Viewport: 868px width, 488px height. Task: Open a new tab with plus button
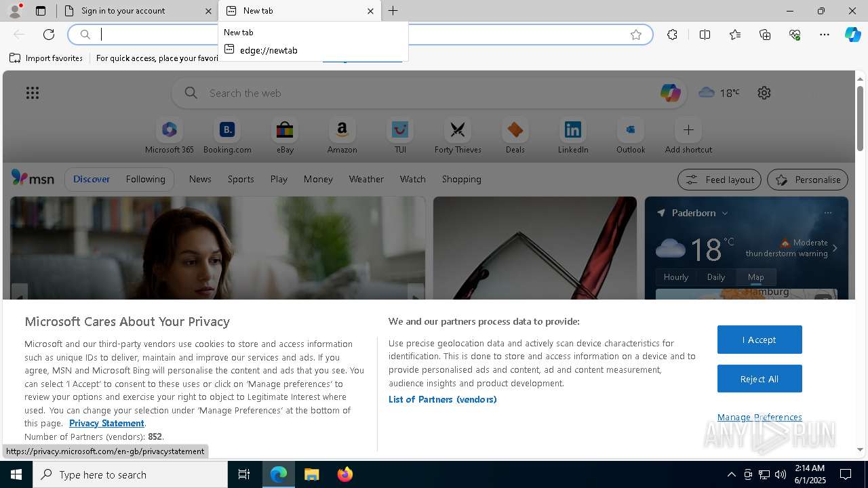click(x=393, y=11)
